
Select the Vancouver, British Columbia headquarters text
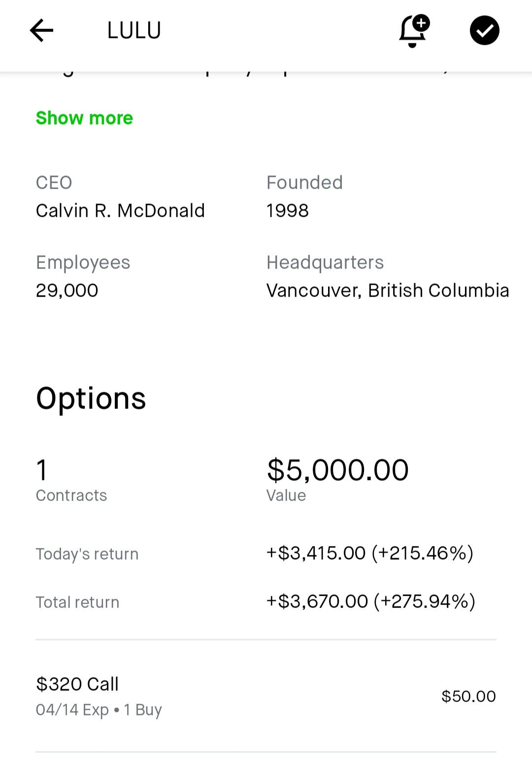[x=388, y=291]
